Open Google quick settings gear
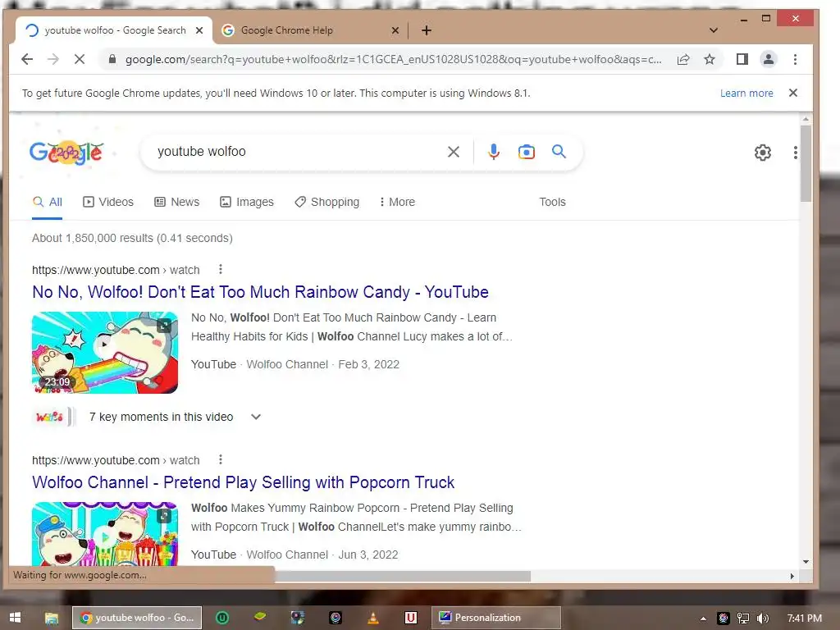This screenshot has width=840, height=630. tap(763, 153)
